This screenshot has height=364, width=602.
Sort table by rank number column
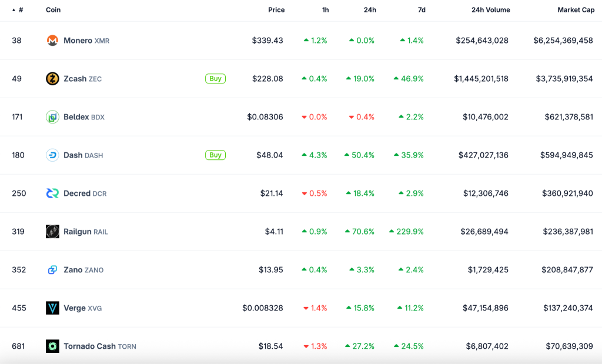pos(20,10)
